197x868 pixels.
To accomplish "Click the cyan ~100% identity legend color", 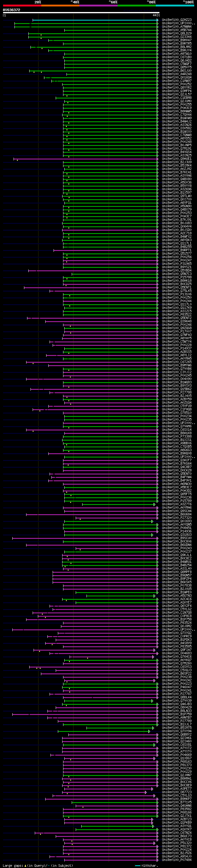I will [175, 6].
